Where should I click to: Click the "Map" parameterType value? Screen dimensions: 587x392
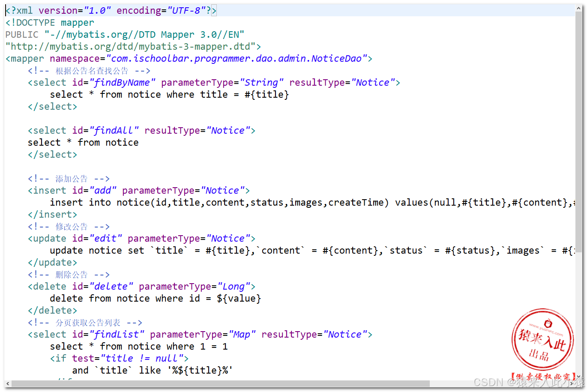(242, 334)
